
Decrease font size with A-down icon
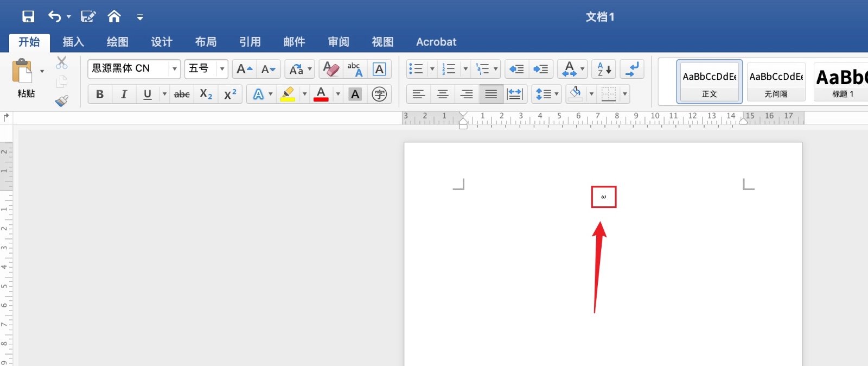click(x=269, y=69)
